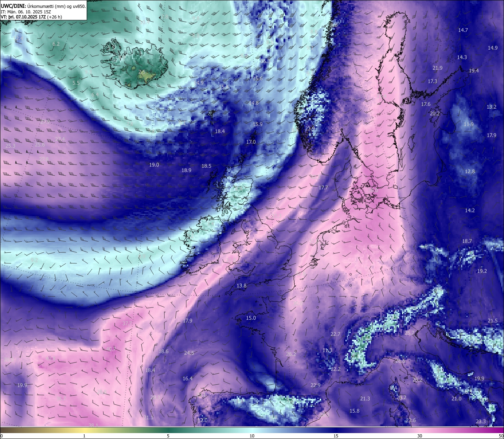504x439 pixels.
Task: Click the "5" label under the color scale
Action: [168, 436]
